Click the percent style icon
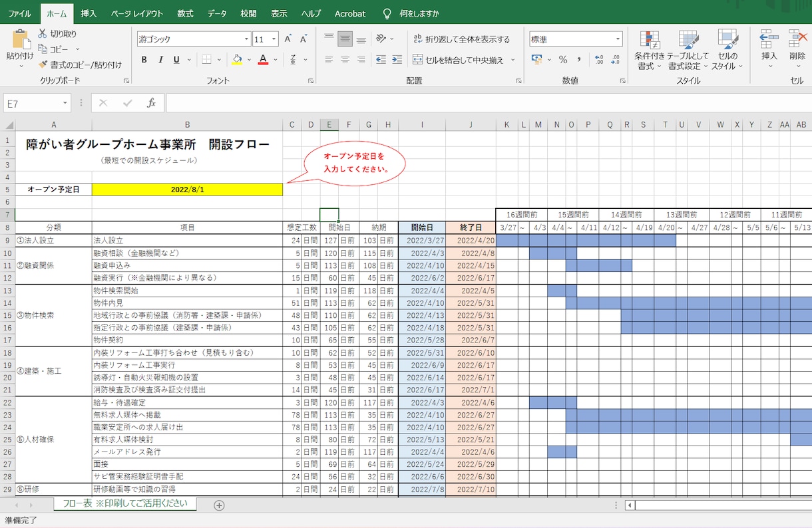Viewport: 812px width, 528px height. tap(563, 60)
